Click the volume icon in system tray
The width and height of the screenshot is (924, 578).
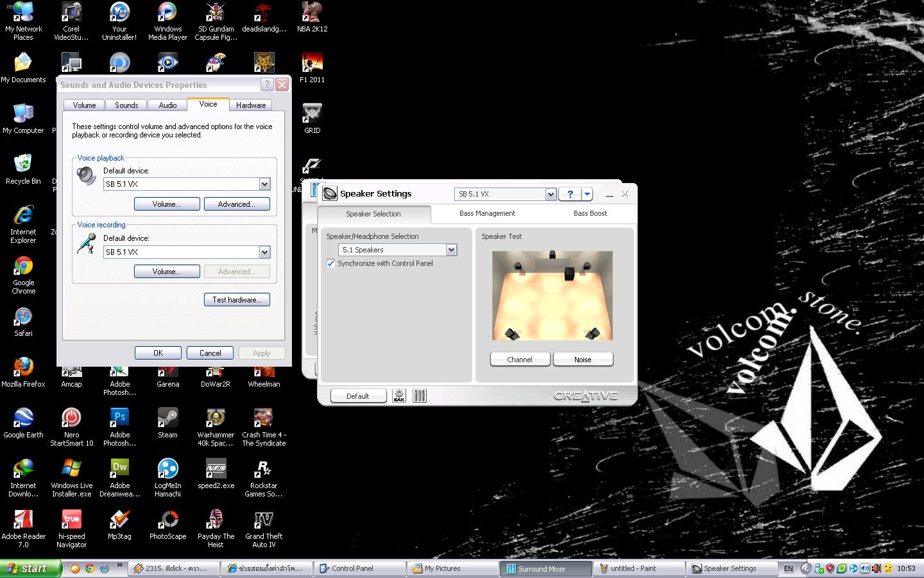(865, 568)
